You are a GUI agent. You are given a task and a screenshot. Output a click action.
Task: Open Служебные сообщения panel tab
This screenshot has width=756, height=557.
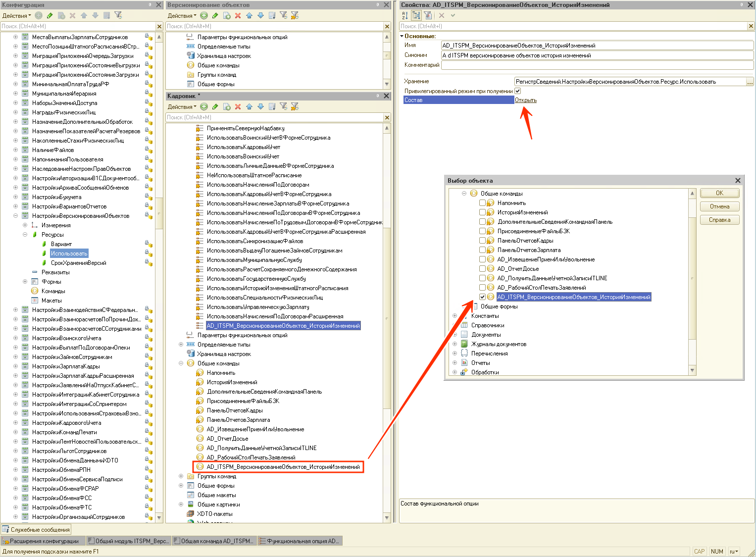click(36, 530)
